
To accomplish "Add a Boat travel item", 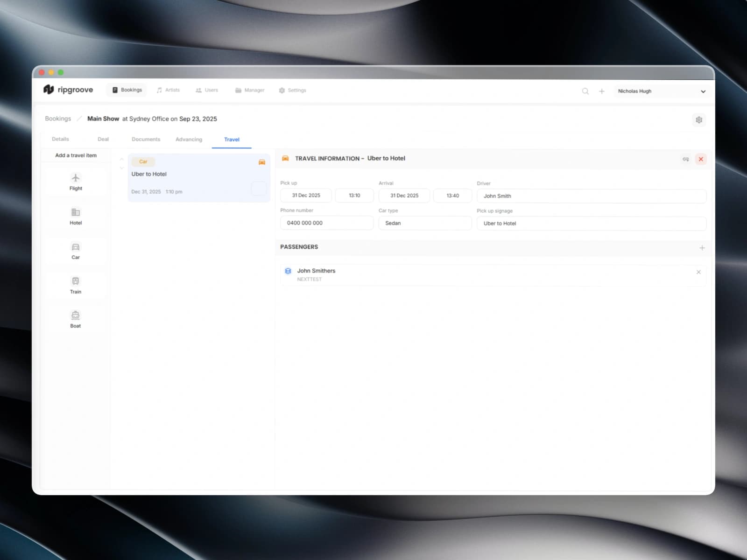I will tap(75, 319).
